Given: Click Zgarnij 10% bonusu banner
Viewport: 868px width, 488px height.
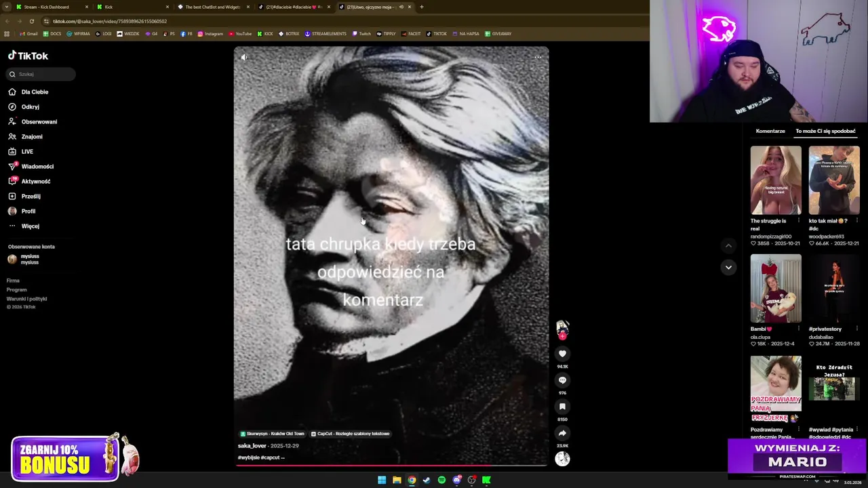Looking at the screenshot, I should (x=65, y=459).
